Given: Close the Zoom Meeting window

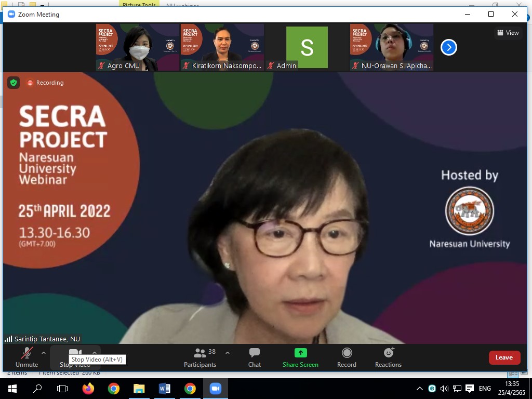Looking at the screenshot, I should 515,14.
